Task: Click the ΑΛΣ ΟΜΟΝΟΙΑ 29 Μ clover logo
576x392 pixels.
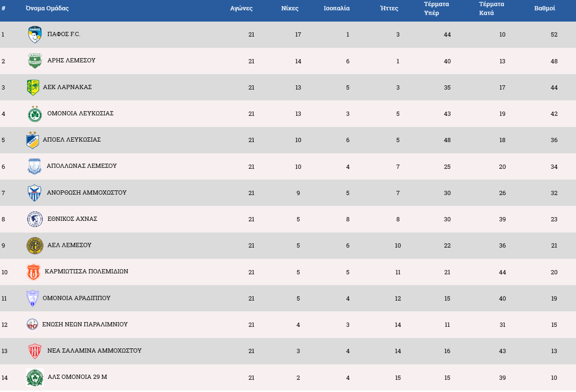Action: (x=35, y=377)
